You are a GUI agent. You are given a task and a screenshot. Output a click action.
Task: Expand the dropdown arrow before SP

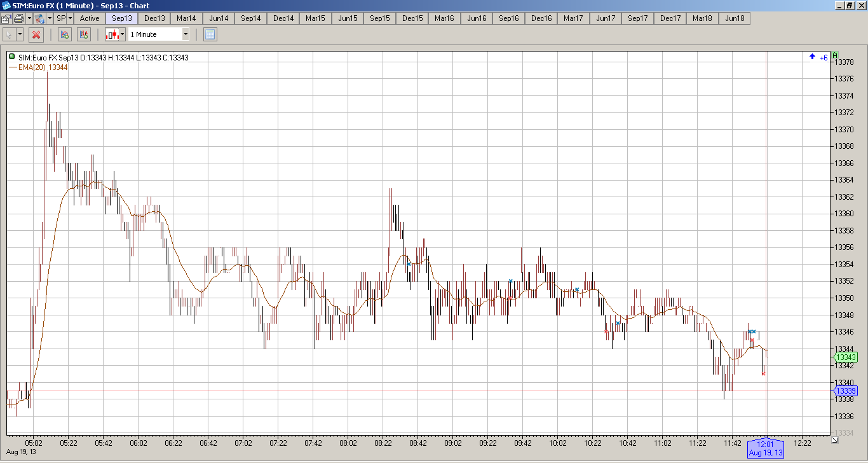[50, 18]
